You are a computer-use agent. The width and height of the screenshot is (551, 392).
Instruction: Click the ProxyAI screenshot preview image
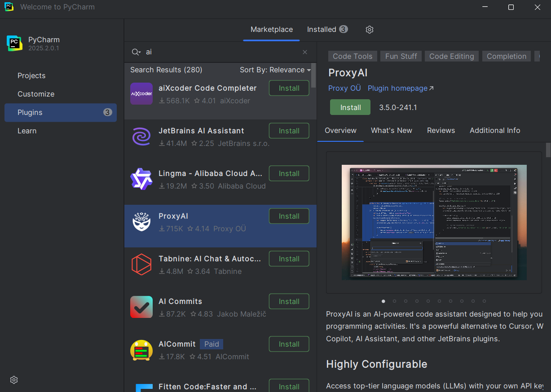434,222
